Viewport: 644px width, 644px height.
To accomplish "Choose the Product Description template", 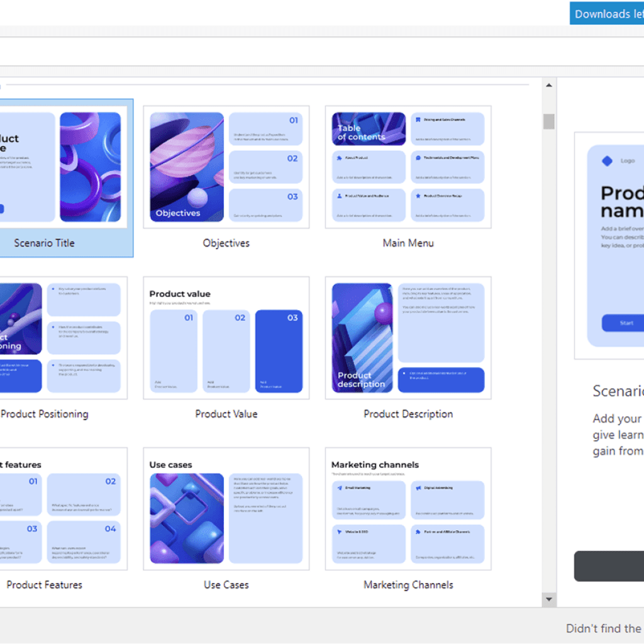I will pos(408,338).
